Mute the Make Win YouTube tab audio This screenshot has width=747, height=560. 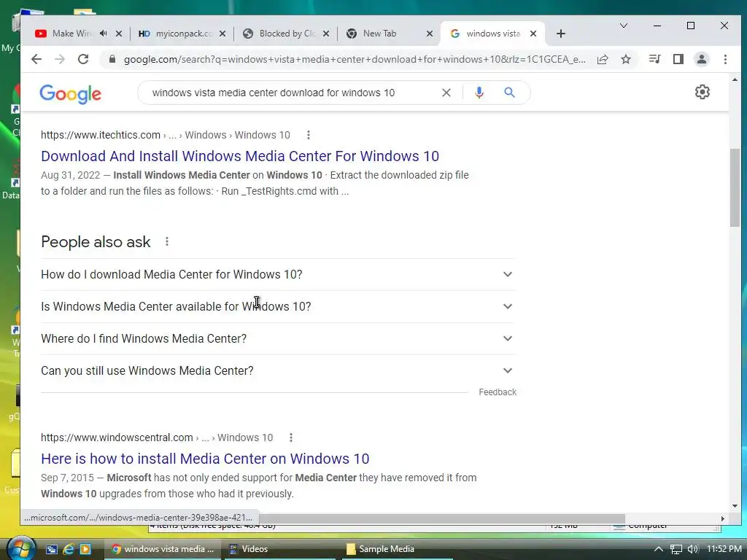[104, 34]
